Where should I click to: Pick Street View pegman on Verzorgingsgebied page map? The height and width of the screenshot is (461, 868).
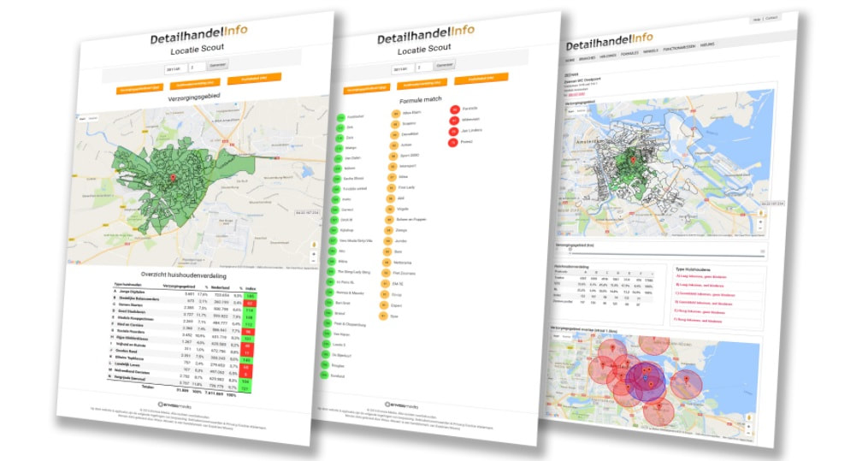point(315,244)
